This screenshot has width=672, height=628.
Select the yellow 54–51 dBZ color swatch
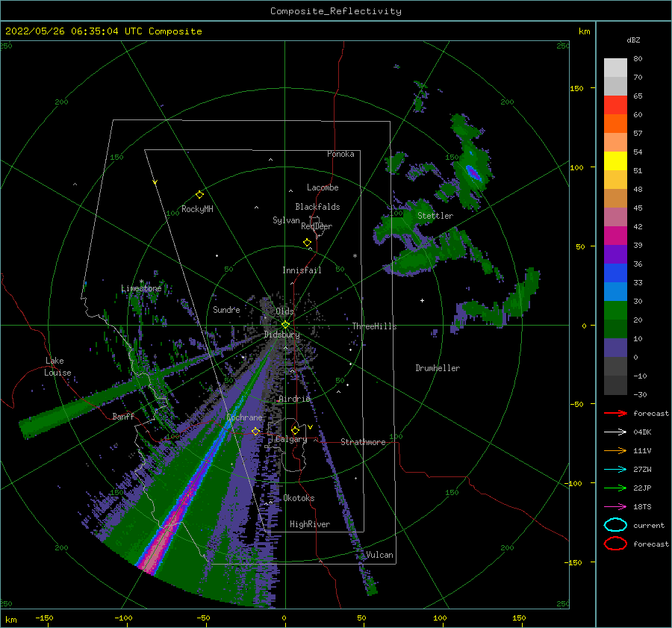tap(615, 161)
